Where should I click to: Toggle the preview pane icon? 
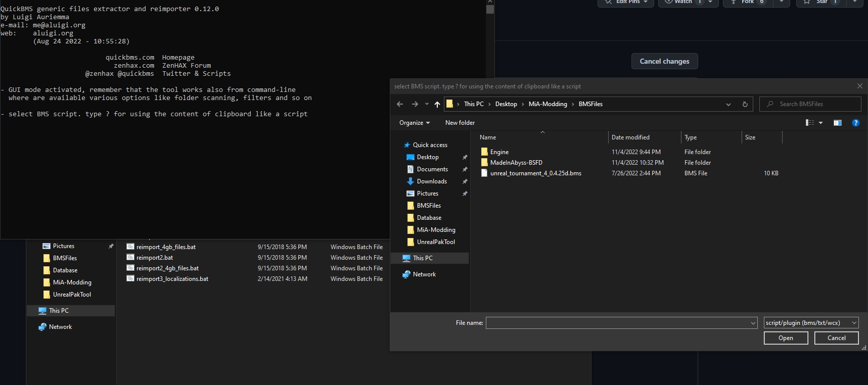(x=838, y=123)
